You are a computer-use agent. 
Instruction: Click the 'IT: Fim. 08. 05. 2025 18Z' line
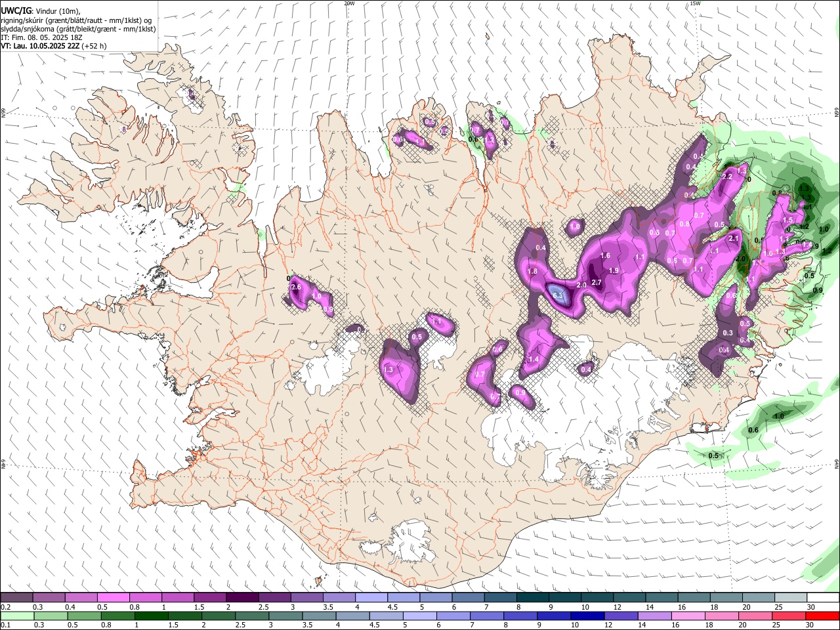pos(41,37)
